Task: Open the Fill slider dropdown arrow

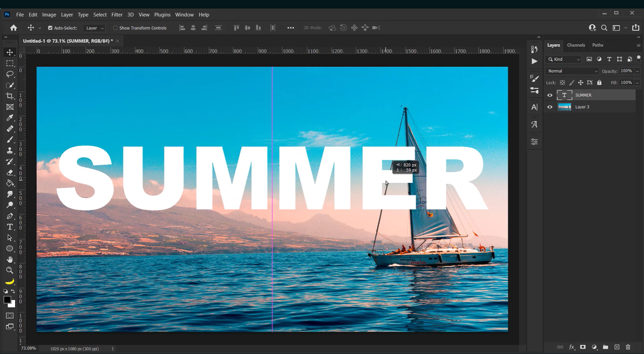Action: click(637, 83)
